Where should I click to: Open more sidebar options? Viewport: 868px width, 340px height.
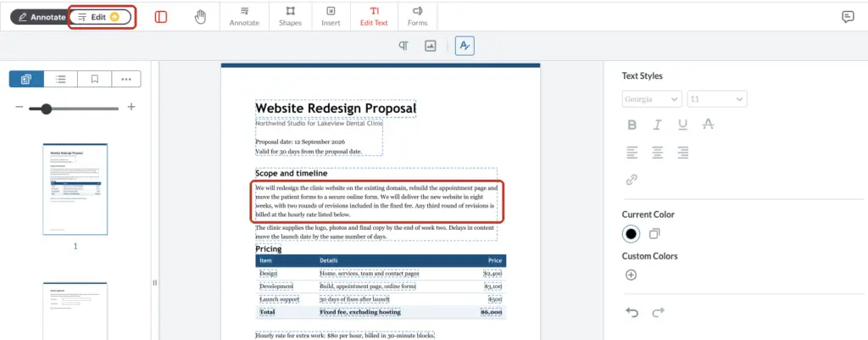coord(126,79)
